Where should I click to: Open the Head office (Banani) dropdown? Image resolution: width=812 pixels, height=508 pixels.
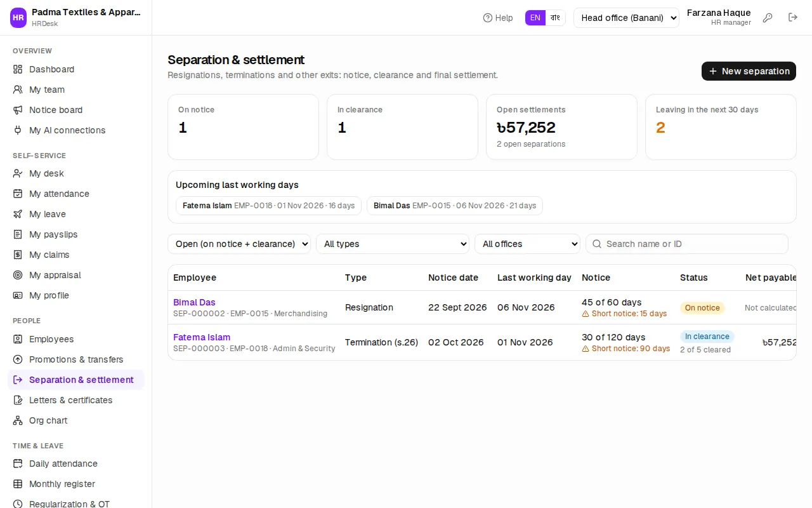point(626,18)
